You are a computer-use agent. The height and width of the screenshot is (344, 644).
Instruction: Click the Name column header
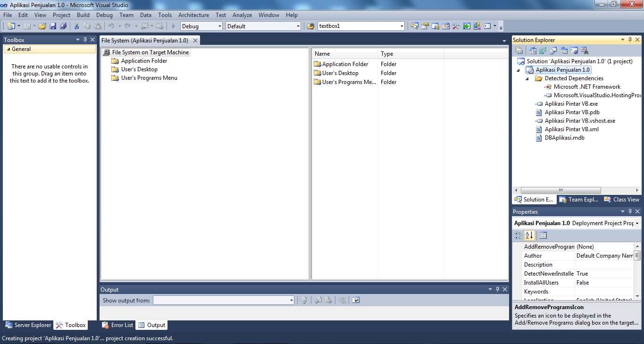345,54
